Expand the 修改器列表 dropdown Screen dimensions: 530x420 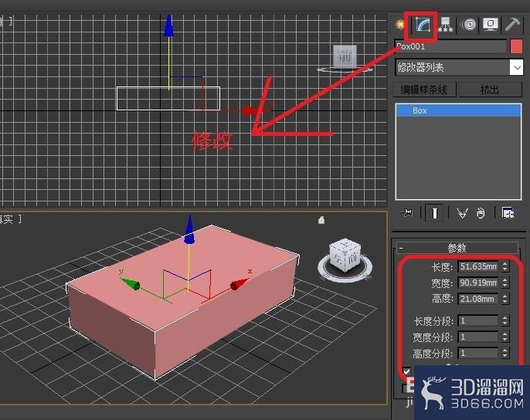pos(516,68)
